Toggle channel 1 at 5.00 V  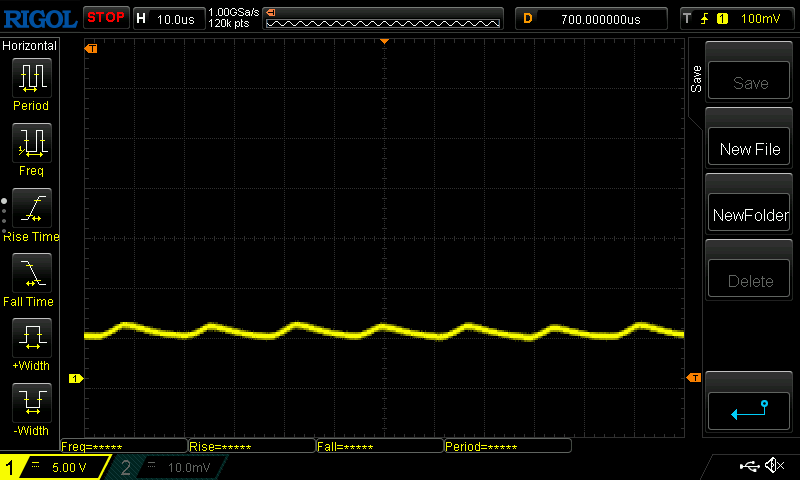[56, 467]
